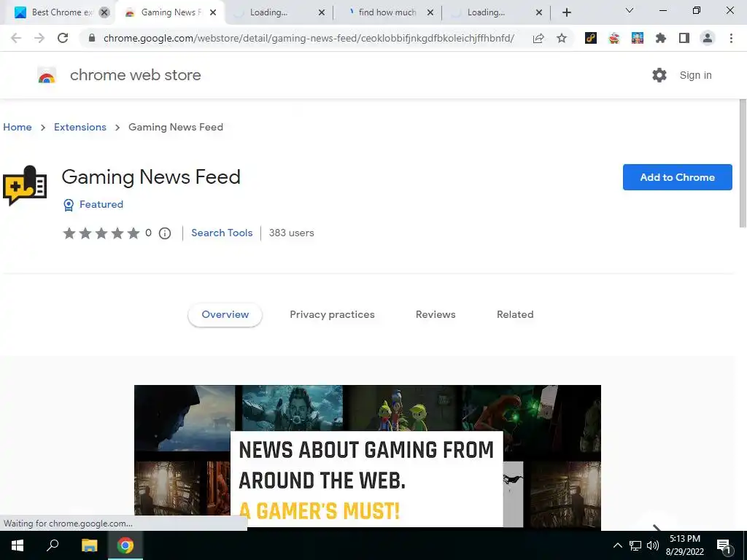Click the address bar URL field
The width and height of the screenshot is (747, 560).
tap(309, 38)
